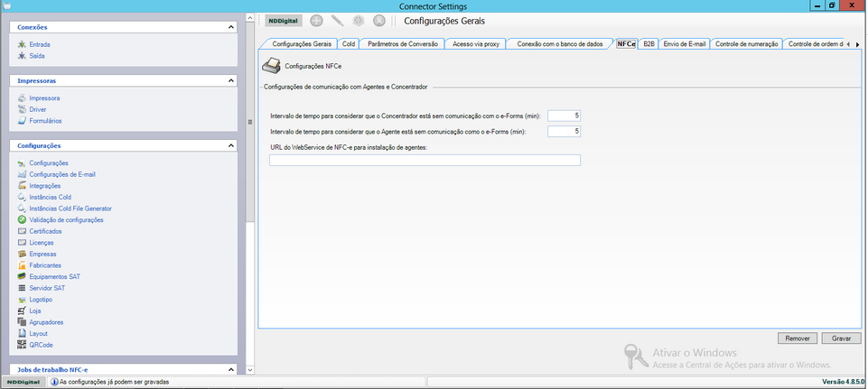
Task: Collapse the Jobs de trabalho NFC-e panel
Action: (x=231, y=369)
